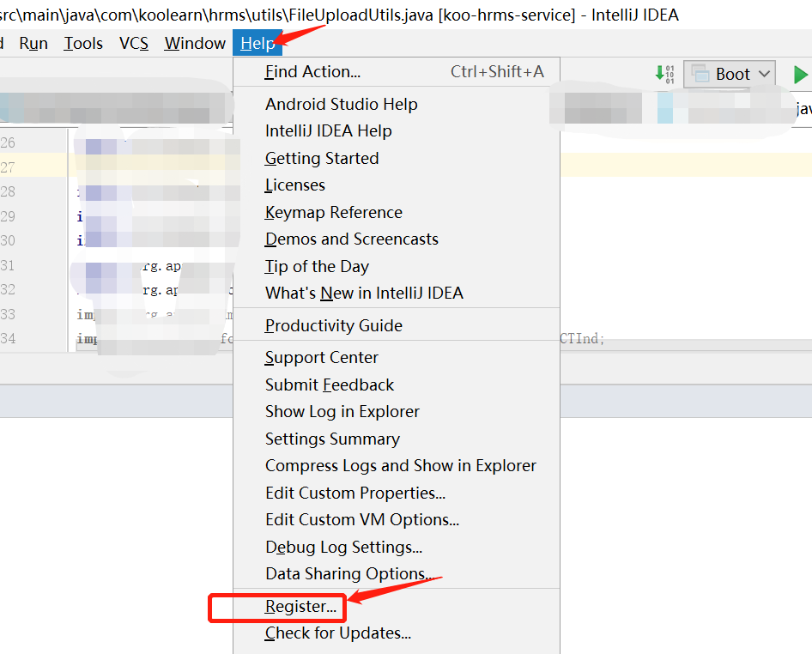Choose Find Action... in Help menu
Image resolution: width=812 pixels, height=654 pixels.
(397, 71)
